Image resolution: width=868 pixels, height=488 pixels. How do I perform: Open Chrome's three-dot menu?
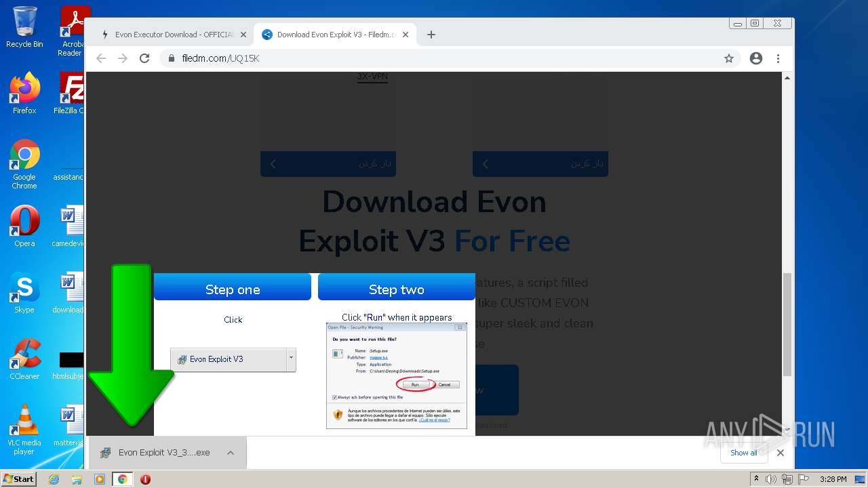(x=778, y=58)
